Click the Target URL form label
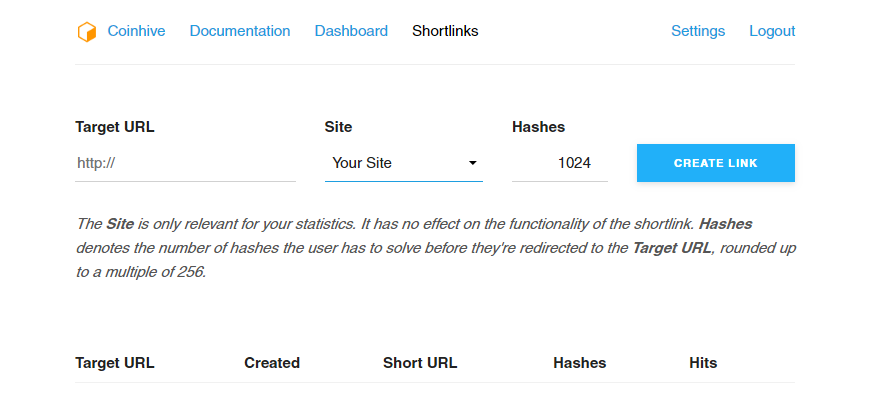 (115, 127)
